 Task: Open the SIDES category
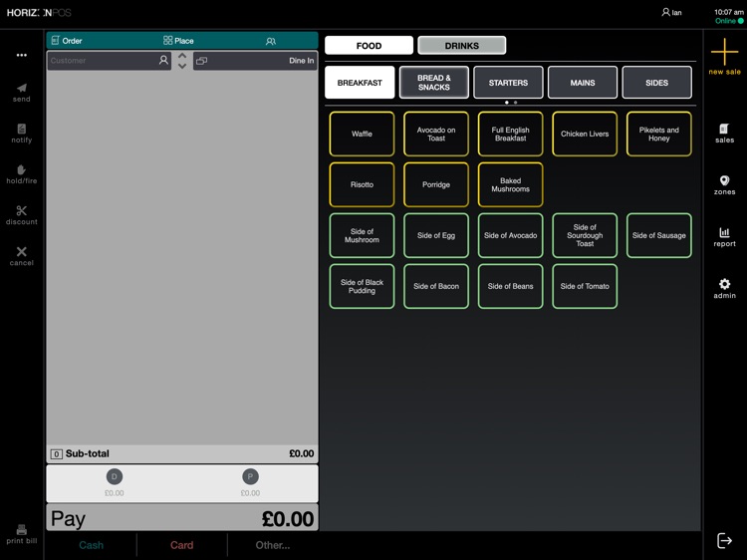[x=657, y=83]
